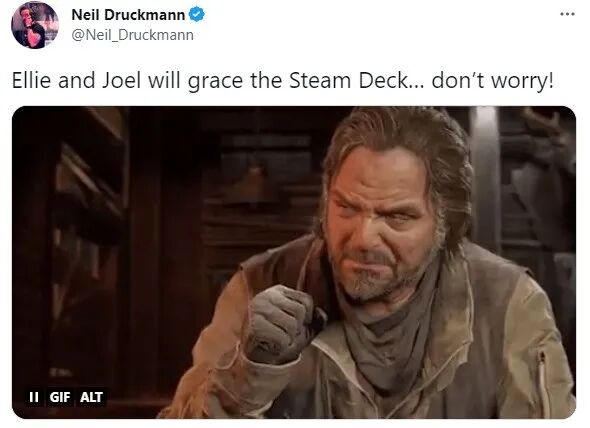
Task: Click the GIF label badge
Action: pos(60,397)
